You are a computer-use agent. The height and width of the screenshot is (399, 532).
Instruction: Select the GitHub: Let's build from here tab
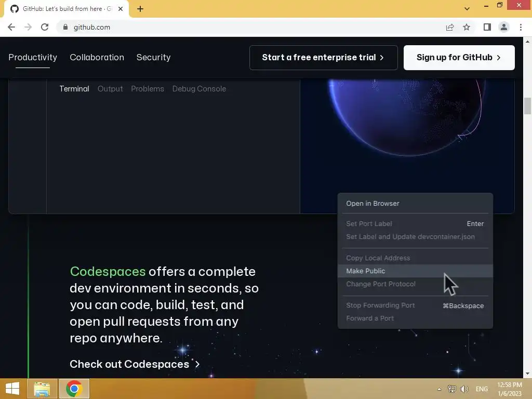pyautogui.click(x=66, y=9)
